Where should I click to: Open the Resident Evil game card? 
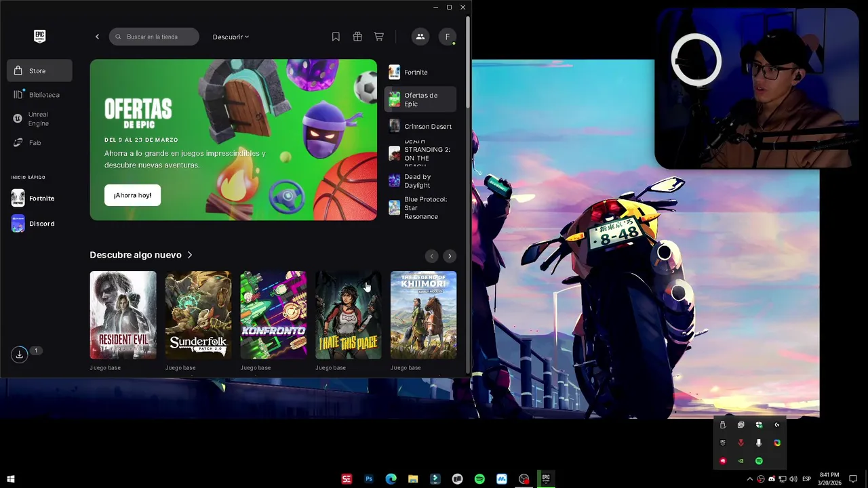[x=123, y=315]
